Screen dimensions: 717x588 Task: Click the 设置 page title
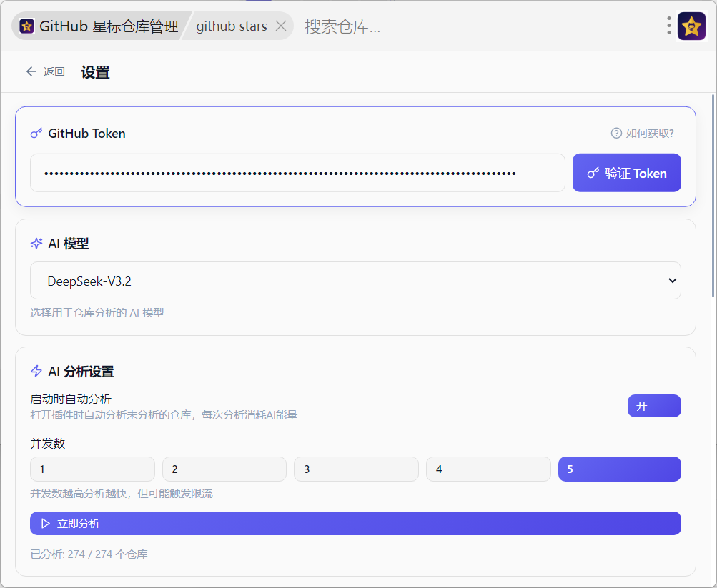[95, 72]
